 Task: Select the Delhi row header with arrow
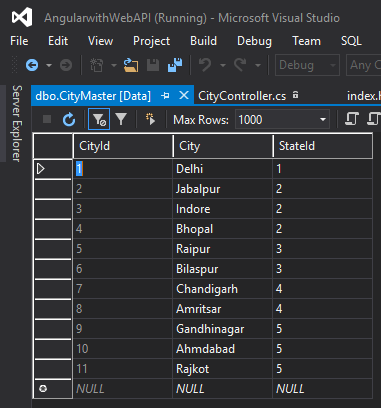click(53, 169)
